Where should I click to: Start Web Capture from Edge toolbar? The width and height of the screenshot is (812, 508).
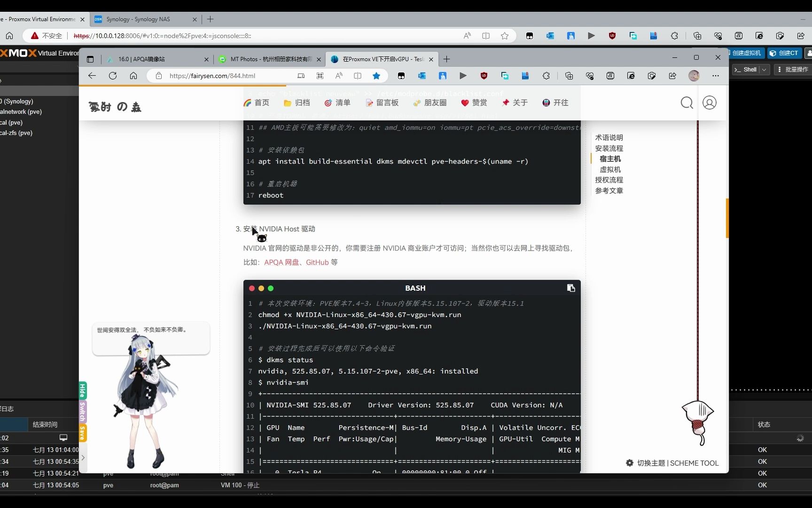652,76
